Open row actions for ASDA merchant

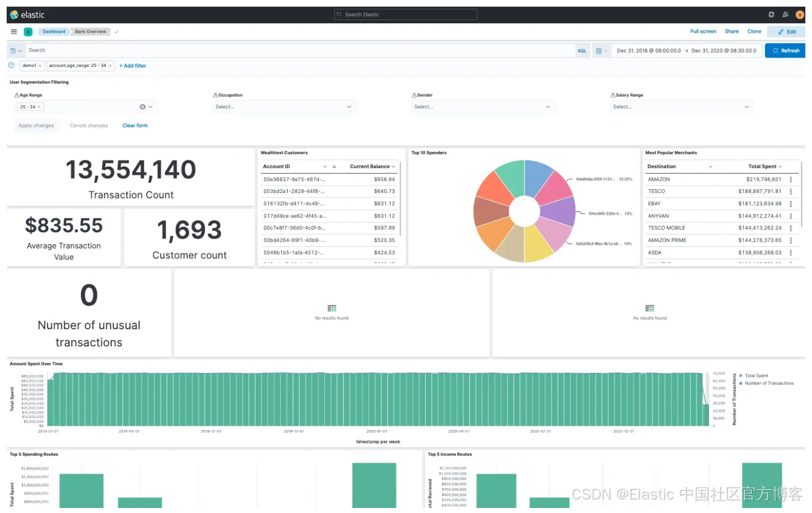pos(790,252)
